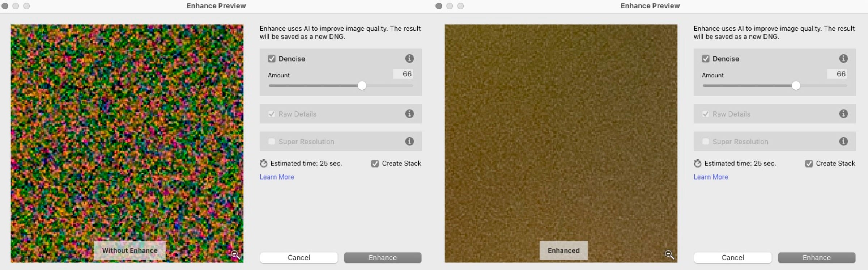Open Super Resolution info icon in left window
The height and width of the screenshot is (270, 868).
409,142
